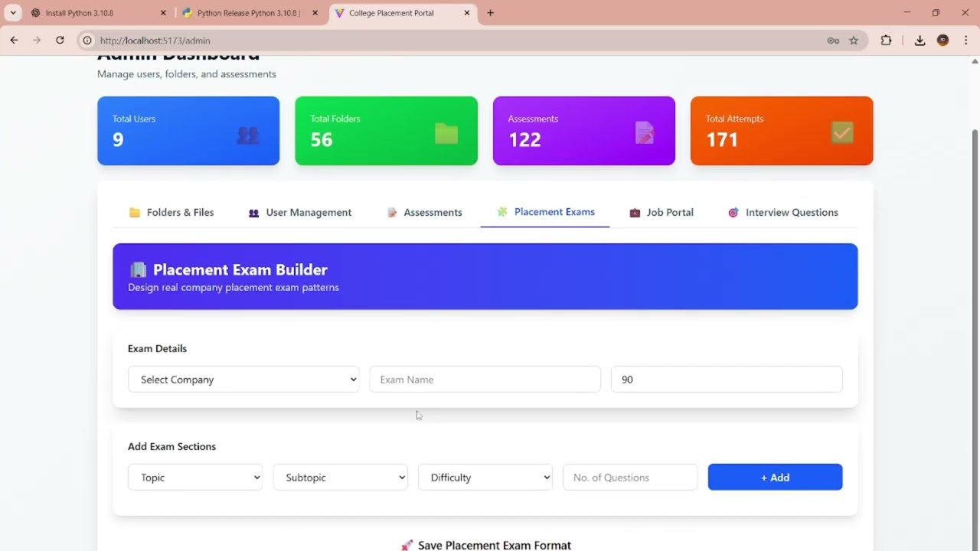Click the address bar URL localhost:5173/admin
Screen dimensions: 980x551
(x=155, y=41)
